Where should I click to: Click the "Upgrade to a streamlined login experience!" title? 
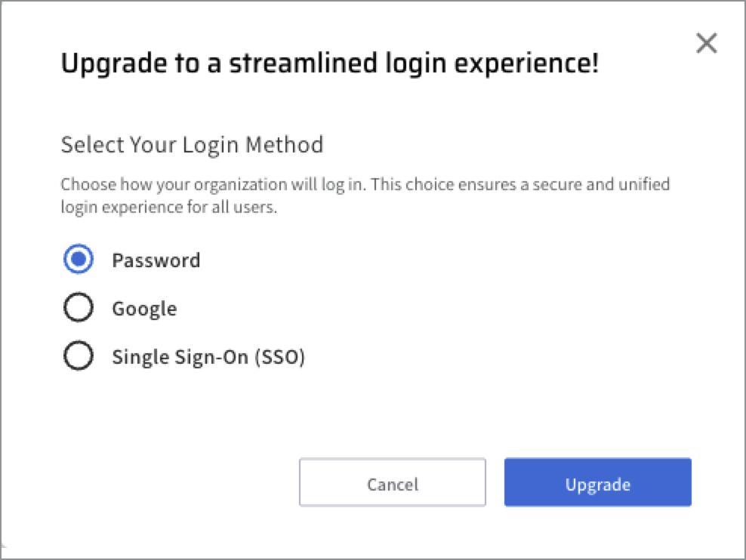tap(329, 63)
